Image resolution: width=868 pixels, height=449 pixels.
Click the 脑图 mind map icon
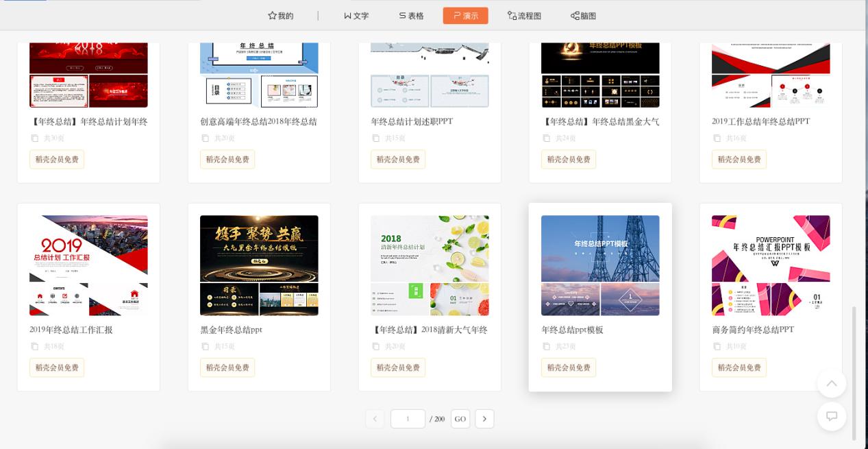point(574,15)
